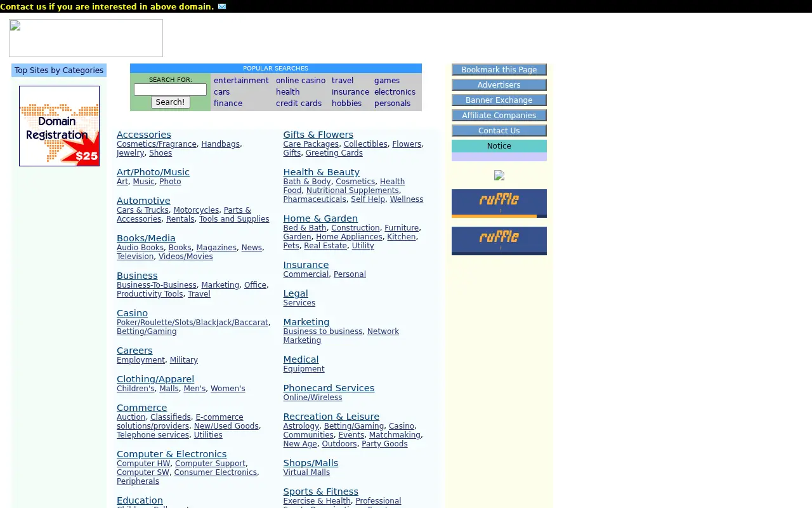The image size is (812, 508).
Task: Choose the personals popular search
Action: pyautogui.click(x=392, y=104)
